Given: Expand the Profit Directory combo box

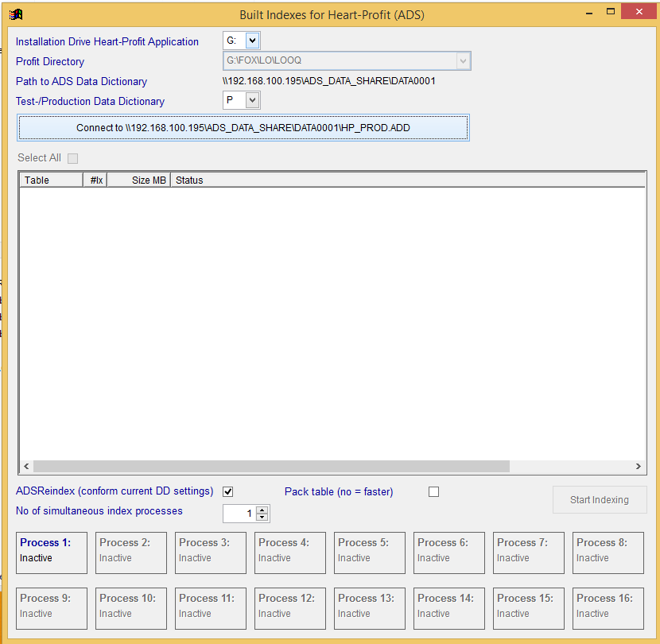Looking at the screenshot, I should click(463, 60).
